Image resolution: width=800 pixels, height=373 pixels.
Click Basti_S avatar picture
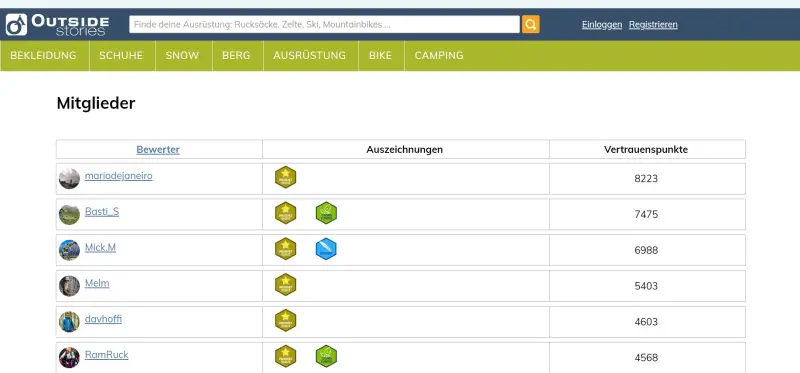point(69,214)
